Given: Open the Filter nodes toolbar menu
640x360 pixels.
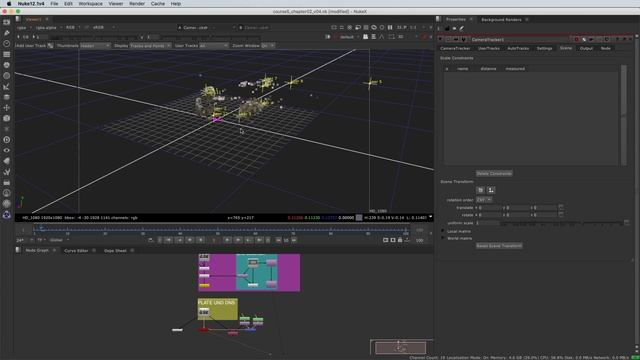Looking at the screenshot, I should coord(7,76).
